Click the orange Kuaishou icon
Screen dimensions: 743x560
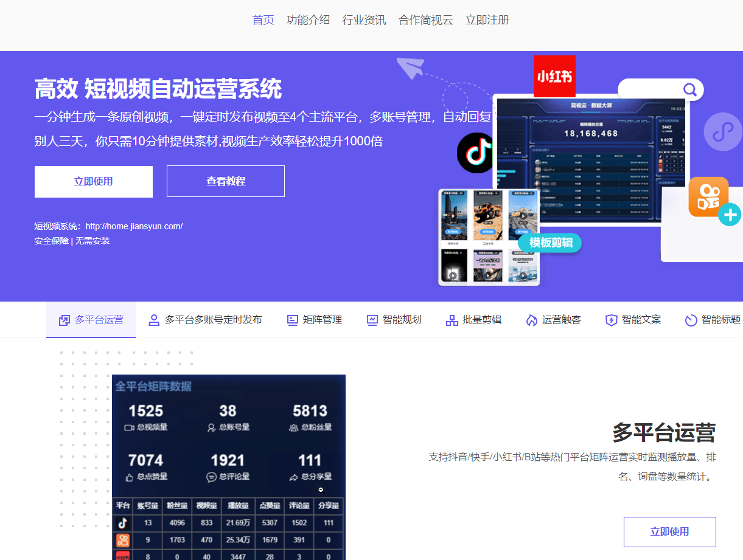point(708,196)
